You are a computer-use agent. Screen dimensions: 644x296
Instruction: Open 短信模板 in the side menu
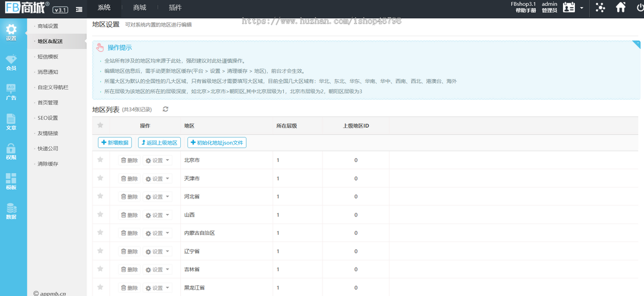tap(48, 56)
